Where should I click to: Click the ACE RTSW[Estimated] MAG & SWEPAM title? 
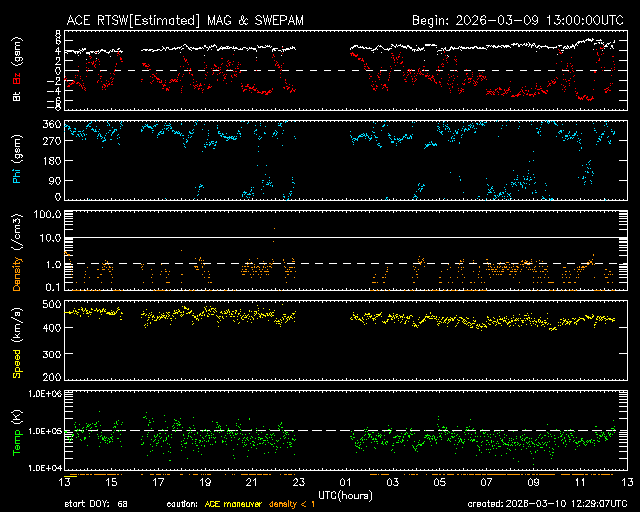pyautogui.click(x=185, y=20)
